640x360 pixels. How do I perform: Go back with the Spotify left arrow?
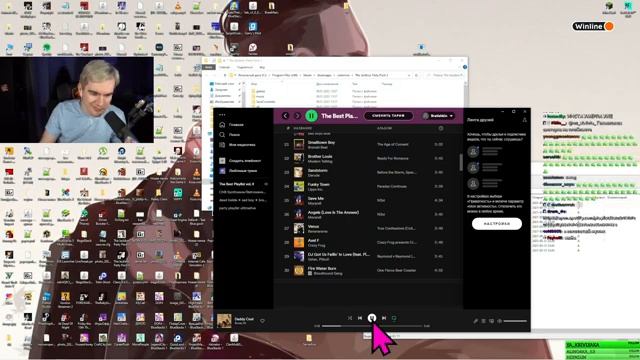(285, 116)
